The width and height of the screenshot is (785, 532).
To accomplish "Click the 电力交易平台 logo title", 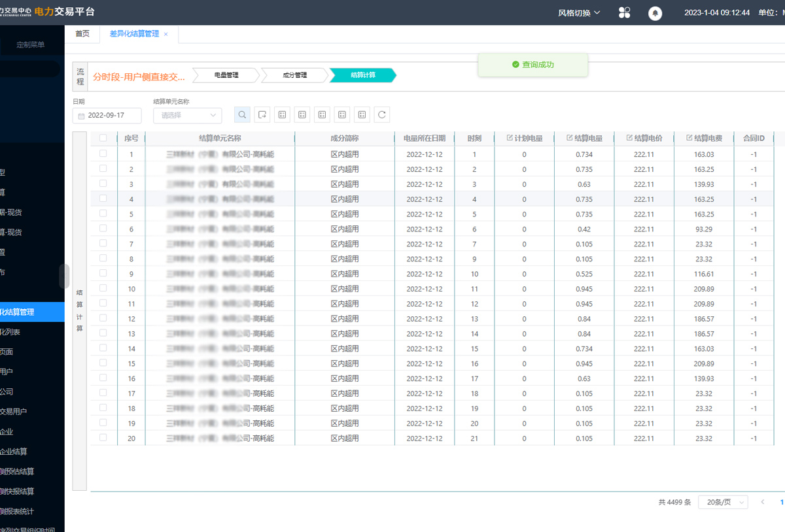I will tap(65, 12).
